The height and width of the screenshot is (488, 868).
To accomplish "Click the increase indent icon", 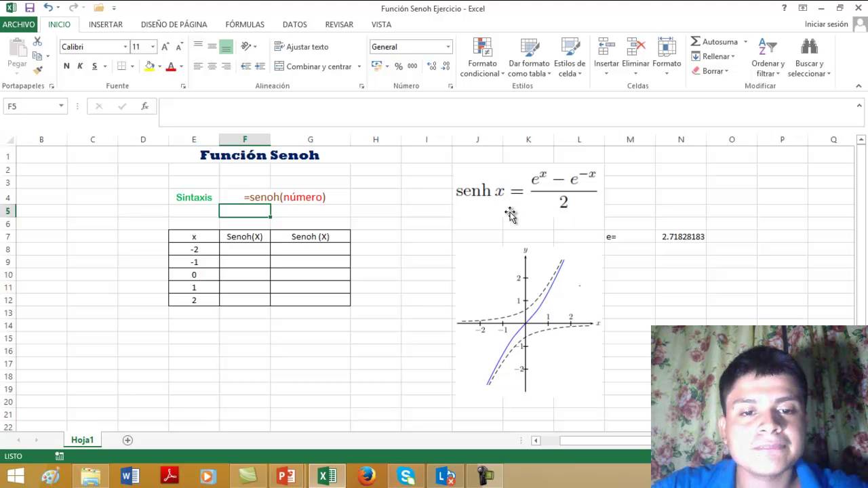I will tap(260, 66).
